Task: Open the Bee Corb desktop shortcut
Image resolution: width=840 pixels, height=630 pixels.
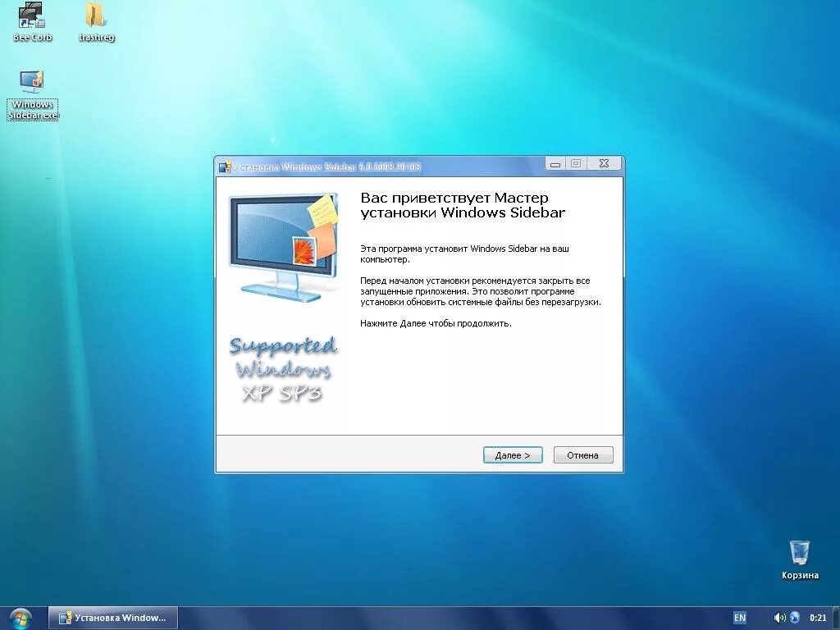Action: pyautogui.click(x=31, y=16)
